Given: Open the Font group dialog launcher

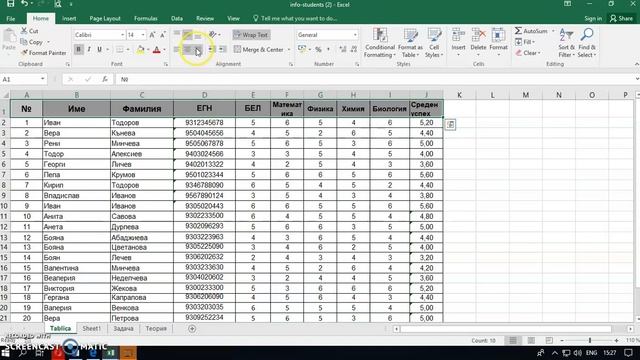Looking at the screenshot, I should [x=166, y=64].
